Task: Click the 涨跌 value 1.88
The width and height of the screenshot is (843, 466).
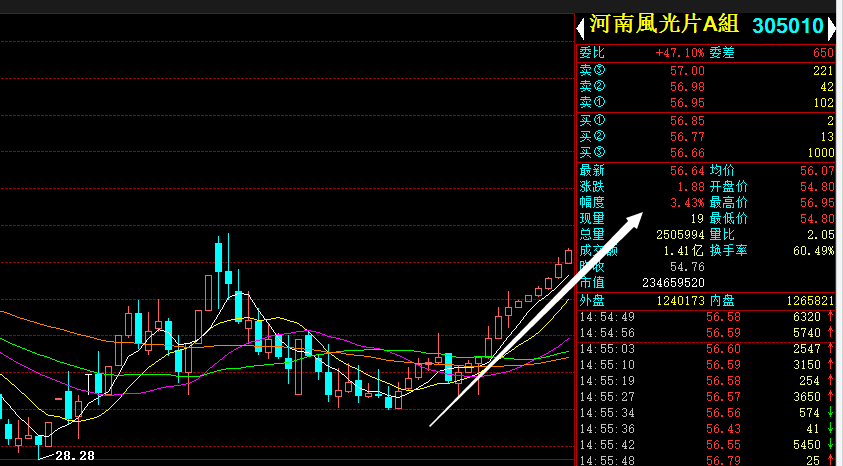Action: pyautogui.click(x=690, y=187)
